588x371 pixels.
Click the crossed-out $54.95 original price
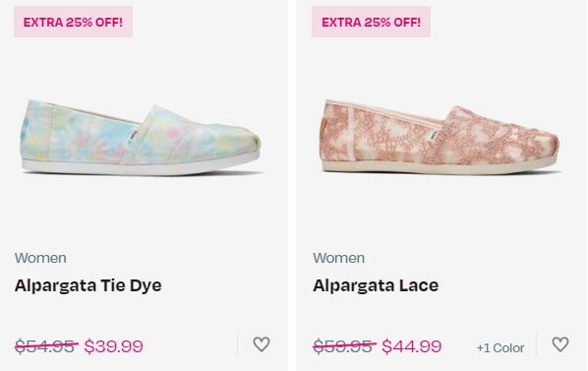(x=46, y=345)
